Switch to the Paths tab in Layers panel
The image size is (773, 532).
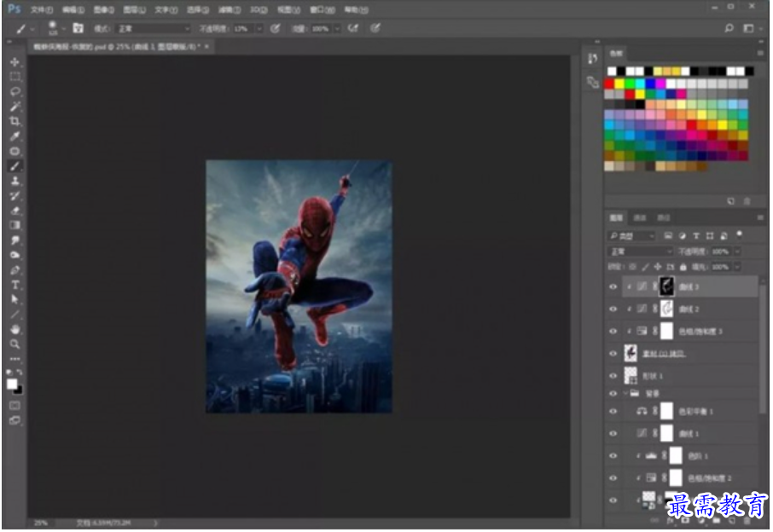(664, 217)
